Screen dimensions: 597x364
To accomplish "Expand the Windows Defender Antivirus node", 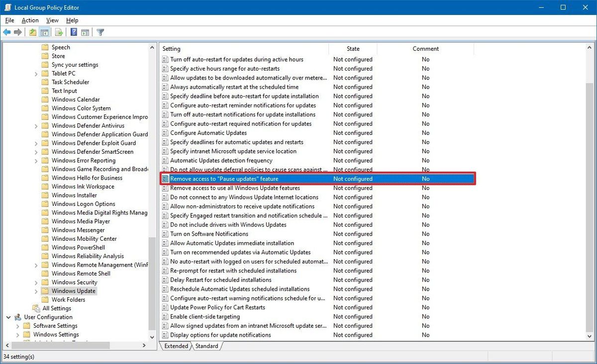I will [35, 125].
